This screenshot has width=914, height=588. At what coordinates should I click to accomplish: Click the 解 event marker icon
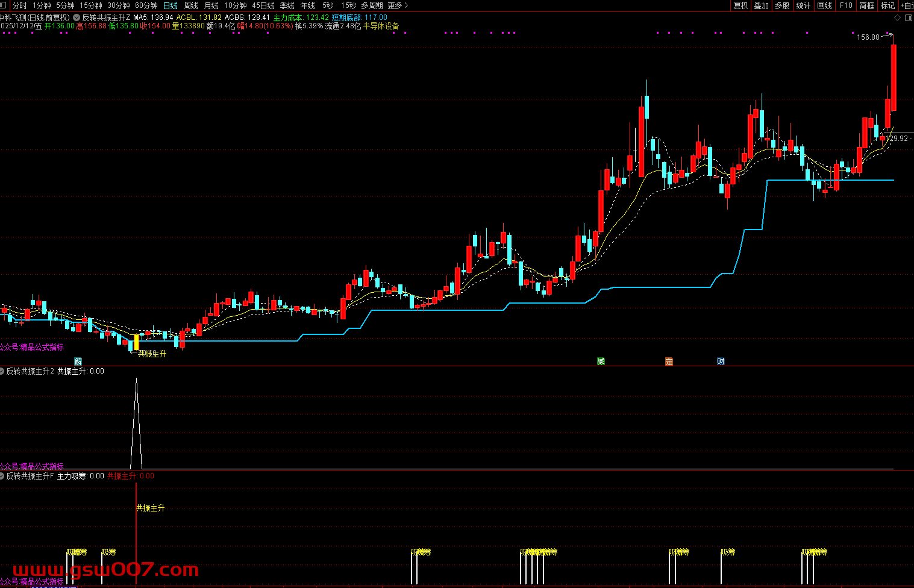[x=78, y=361]
